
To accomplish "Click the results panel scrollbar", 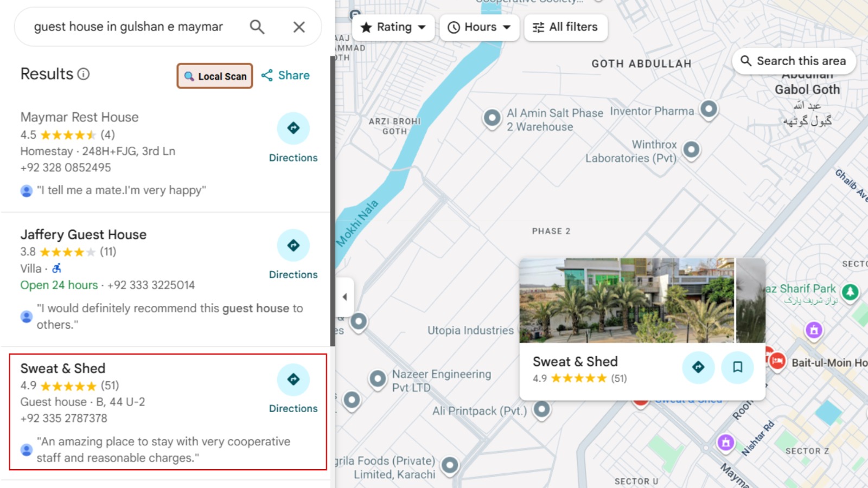I will 333,201.
